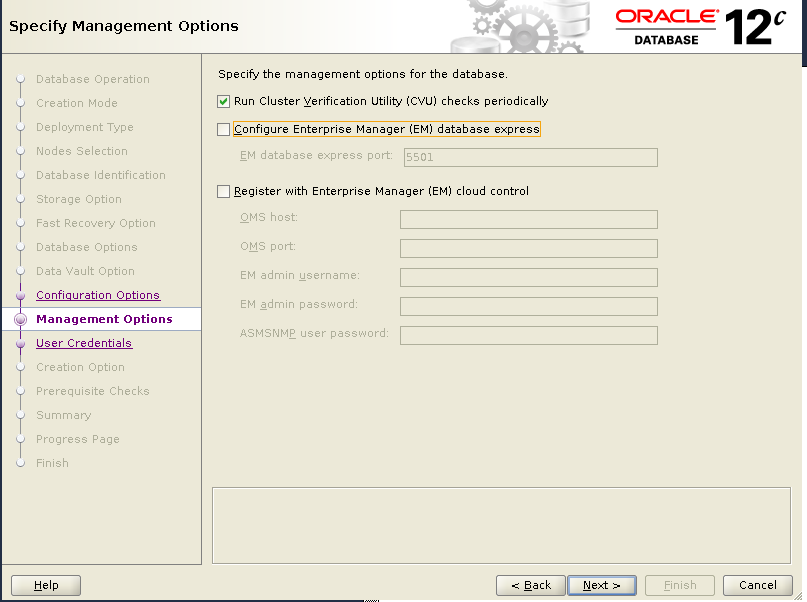Click the step marker next to Configuration Options
This screenshot has height=602, width=807.
coord(22,295)
